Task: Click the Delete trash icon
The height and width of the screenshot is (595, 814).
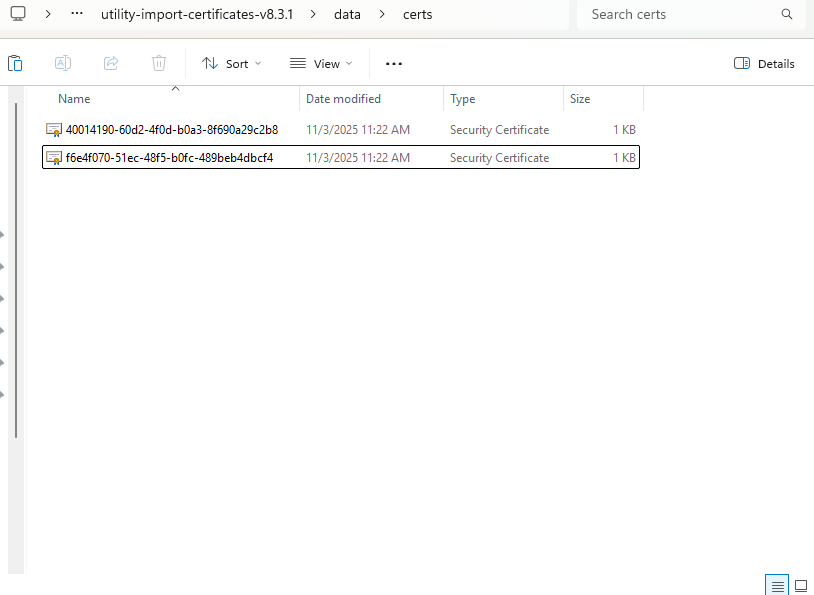Action: (159, 63)
